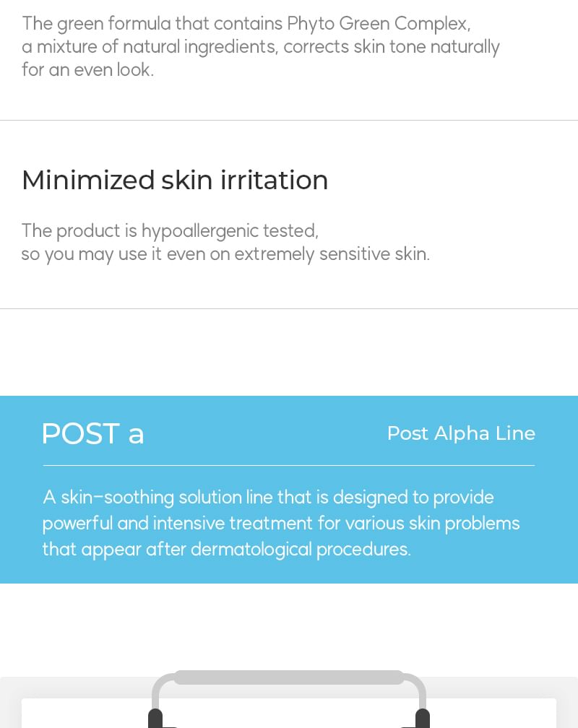Click the right dark clip pin
Image resolution: width=578 pixels, height=728 pixels.
click(x=423, y=718)
